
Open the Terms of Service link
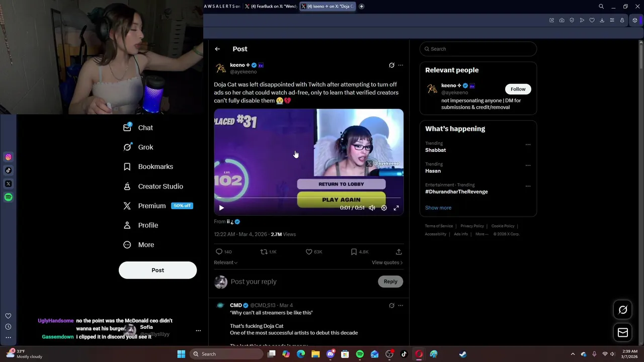(x=439, y=226)
